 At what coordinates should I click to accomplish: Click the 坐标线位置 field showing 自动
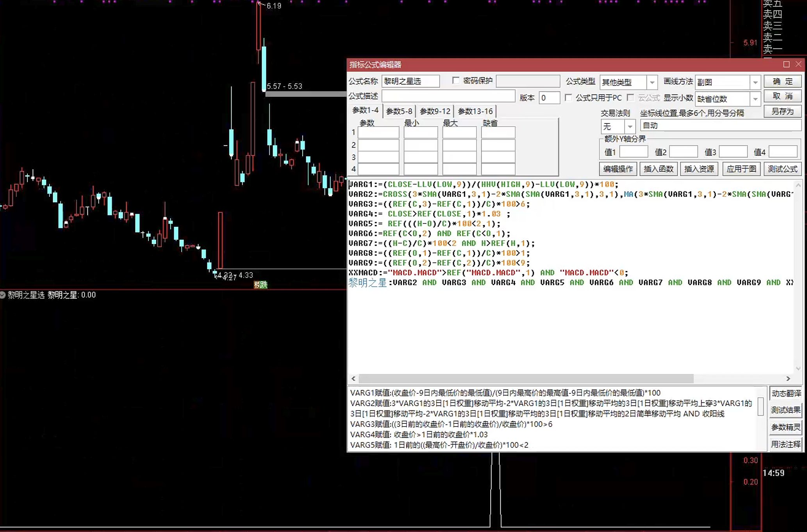click(721, 125)
